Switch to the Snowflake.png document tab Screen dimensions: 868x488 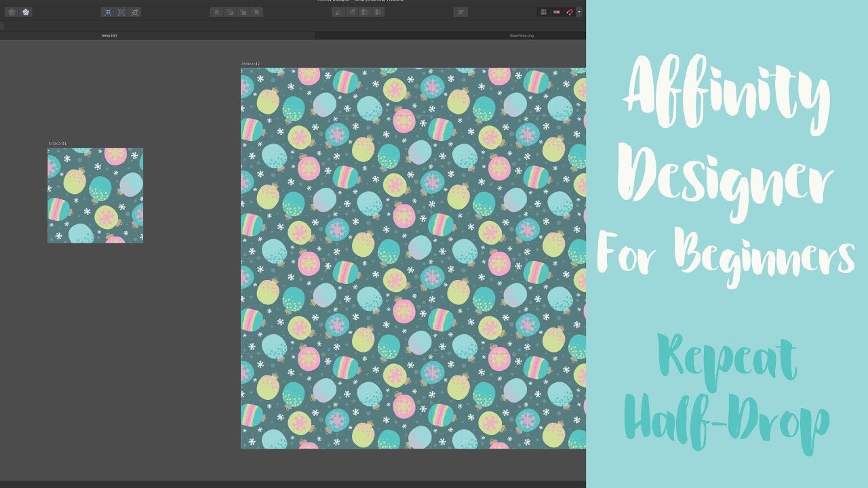521,35
